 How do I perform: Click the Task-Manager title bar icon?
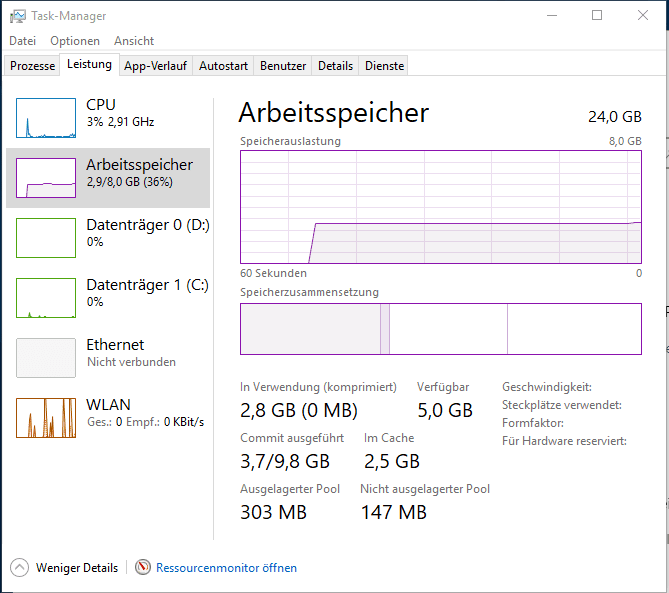(x=18, y=16)
